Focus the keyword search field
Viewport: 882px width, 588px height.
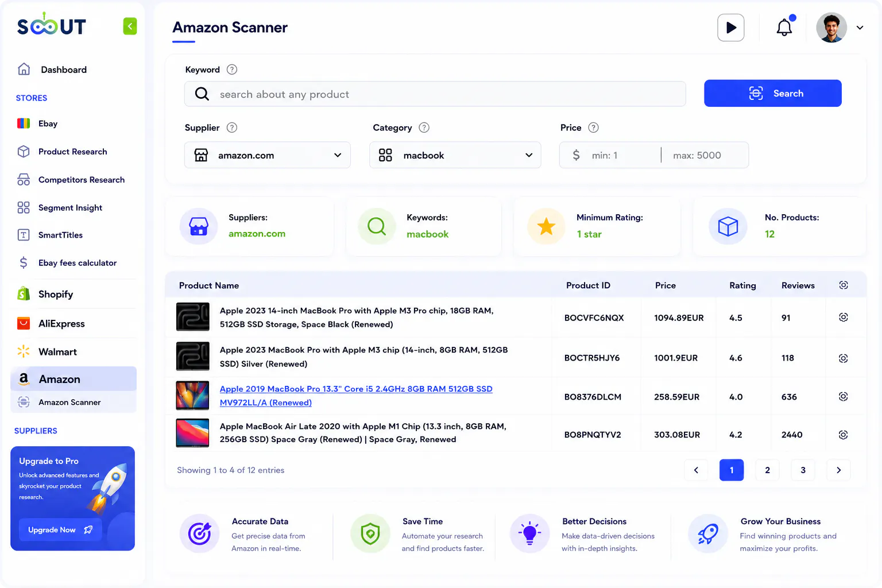click(x=435, y=94)
